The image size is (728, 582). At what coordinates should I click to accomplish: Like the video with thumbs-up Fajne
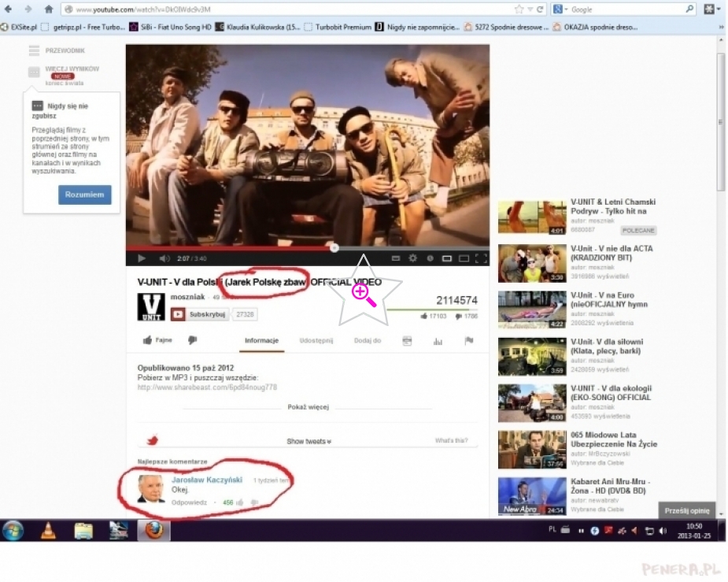(157, 341)
